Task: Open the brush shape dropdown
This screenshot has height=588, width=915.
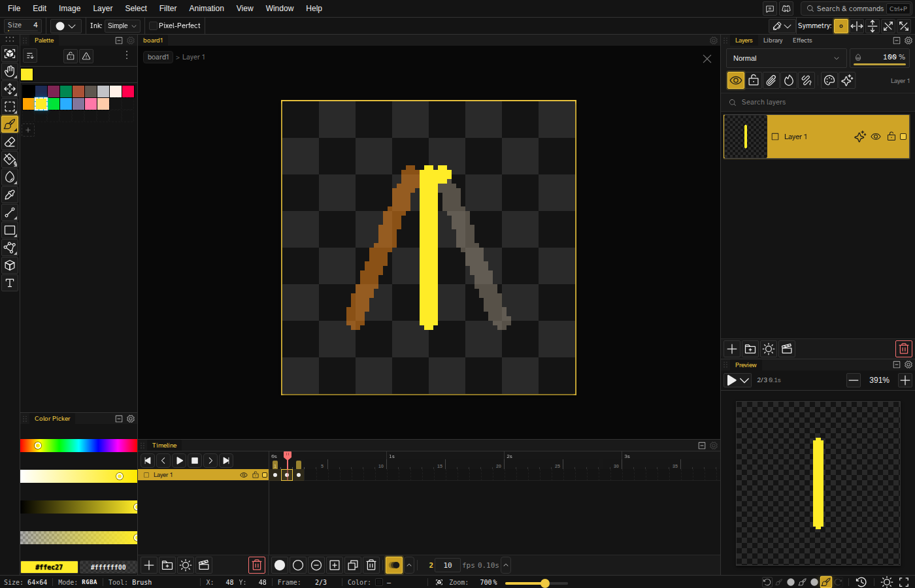Action: (x=65, y=26)
